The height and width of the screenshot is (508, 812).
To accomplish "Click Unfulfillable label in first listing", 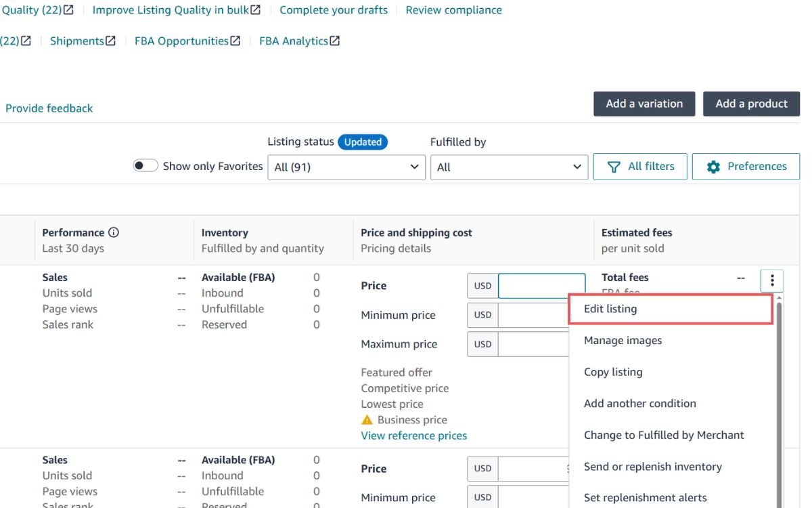I will pyautogui.click(x=233, y=309).
